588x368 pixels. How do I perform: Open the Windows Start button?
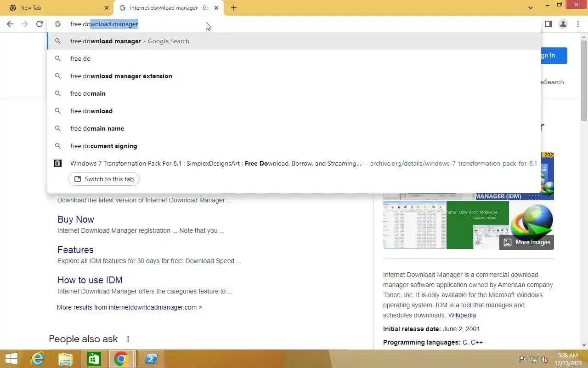coord(11,359)
